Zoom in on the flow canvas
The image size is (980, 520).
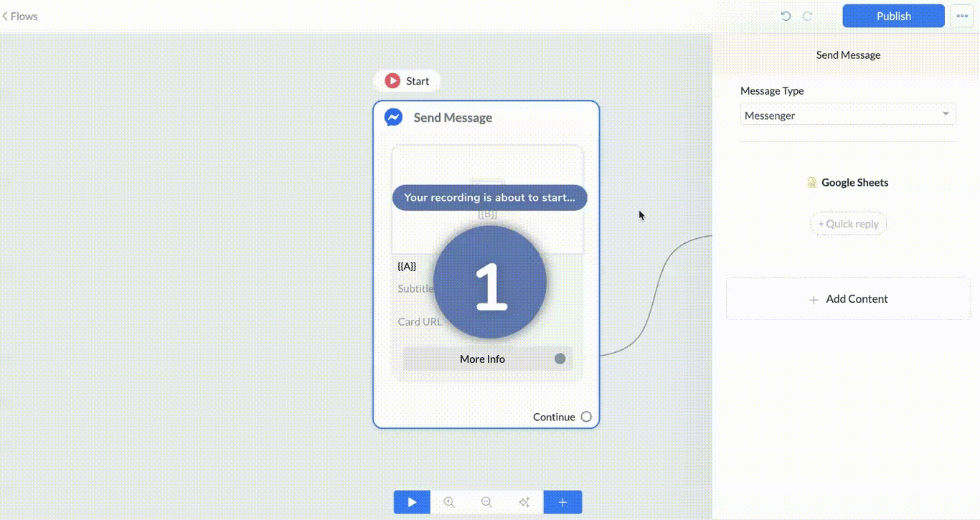[449, 502]
